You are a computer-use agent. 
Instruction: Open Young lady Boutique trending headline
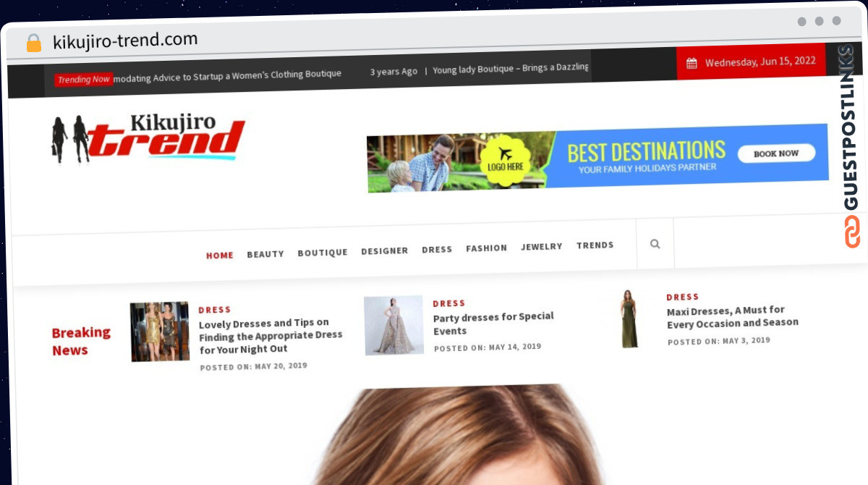click(x=511, y=68)
